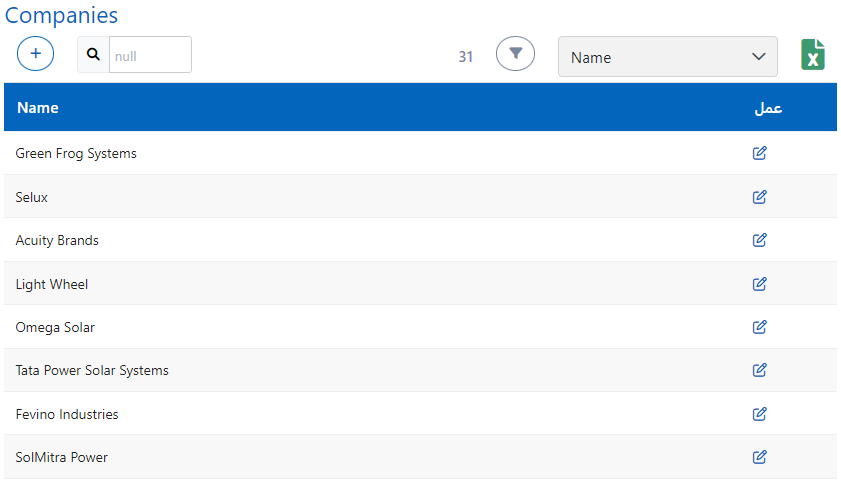Image resolution: width=841 pixels, height=483 pixels.
Task: Select the Green Frog Systems name
Action: (x=76, y=154)
